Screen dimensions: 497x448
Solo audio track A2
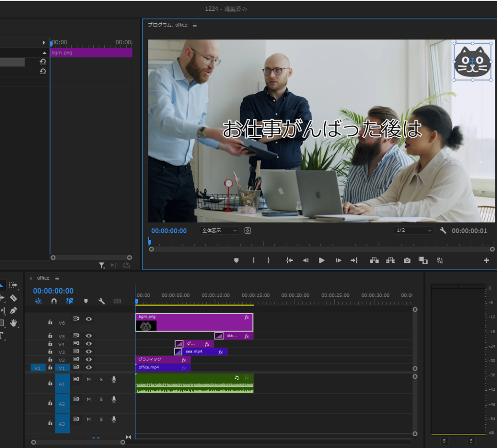click(x=101, y=400)
